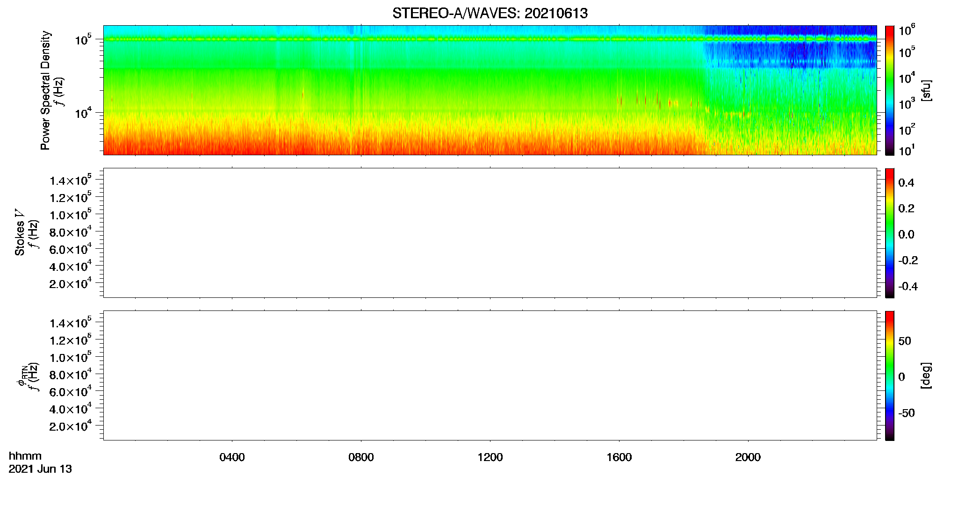Select the "-0.2" Stokes colorbar tick label

click(x=908, y=260)
